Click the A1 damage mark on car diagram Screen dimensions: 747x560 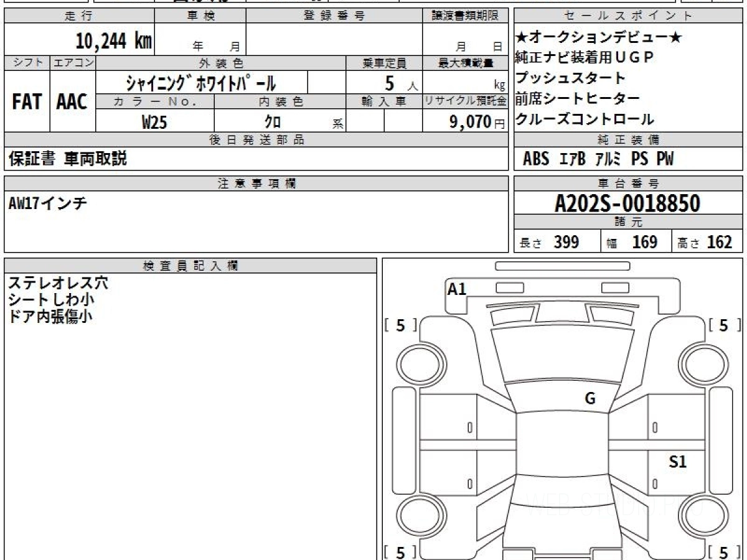coord(457,289)
